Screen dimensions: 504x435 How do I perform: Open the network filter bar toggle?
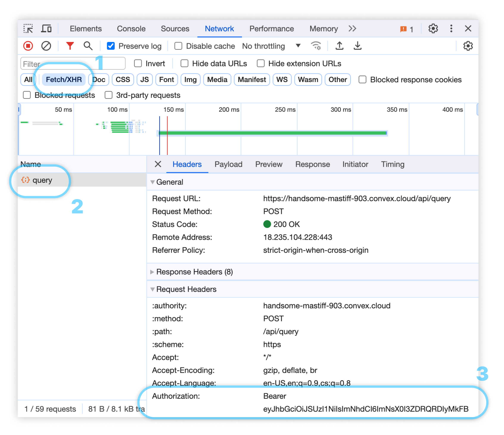pos(70,46)
